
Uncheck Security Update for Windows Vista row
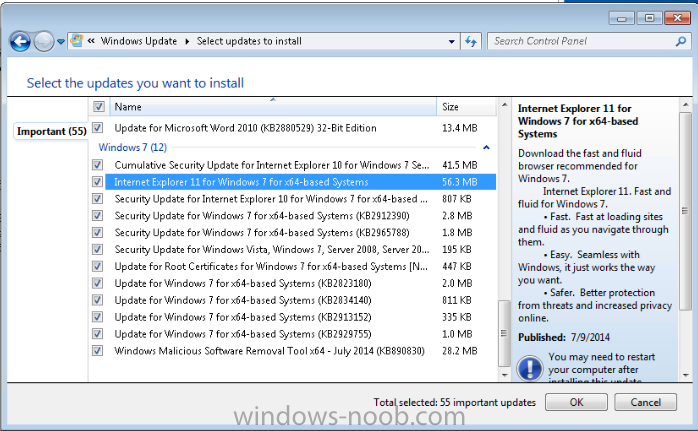point(97,249)
